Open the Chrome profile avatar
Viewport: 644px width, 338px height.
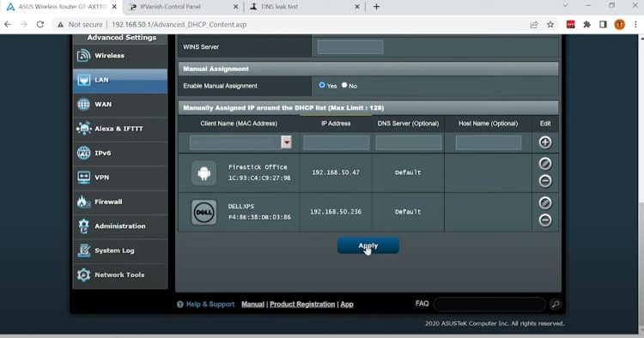pyautogui.click(x=619, y=25)
